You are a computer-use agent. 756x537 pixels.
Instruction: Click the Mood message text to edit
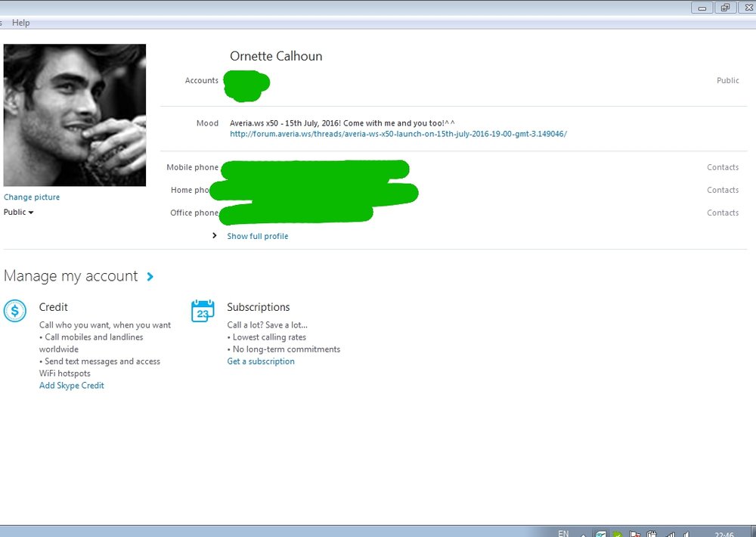tap(342, 123)
